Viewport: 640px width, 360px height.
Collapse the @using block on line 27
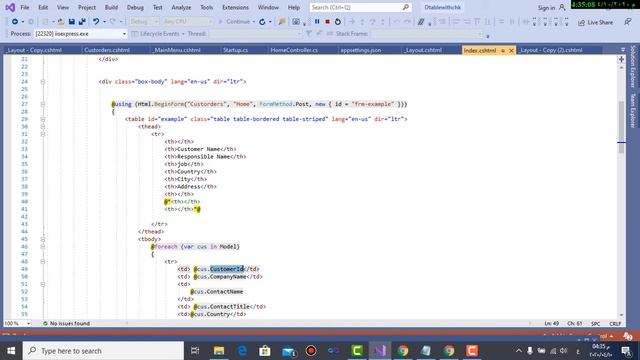click(x=42, y=104)
